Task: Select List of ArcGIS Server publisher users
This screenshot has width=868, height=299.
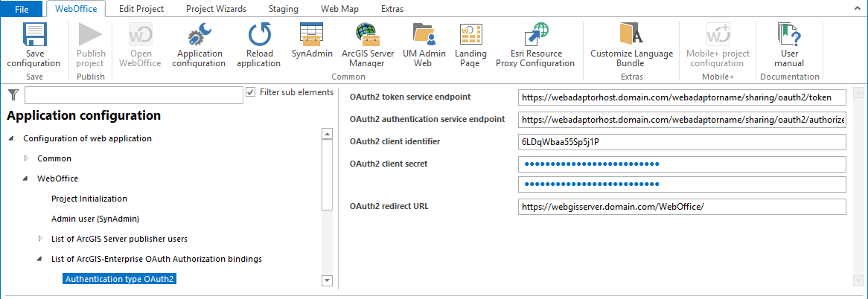Action: click(119, 239)
